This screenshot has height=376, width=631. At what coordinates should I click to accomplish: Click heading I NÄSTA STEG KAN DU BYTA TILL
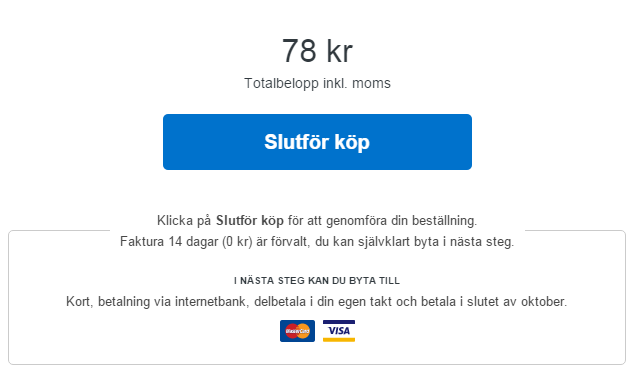317,281
